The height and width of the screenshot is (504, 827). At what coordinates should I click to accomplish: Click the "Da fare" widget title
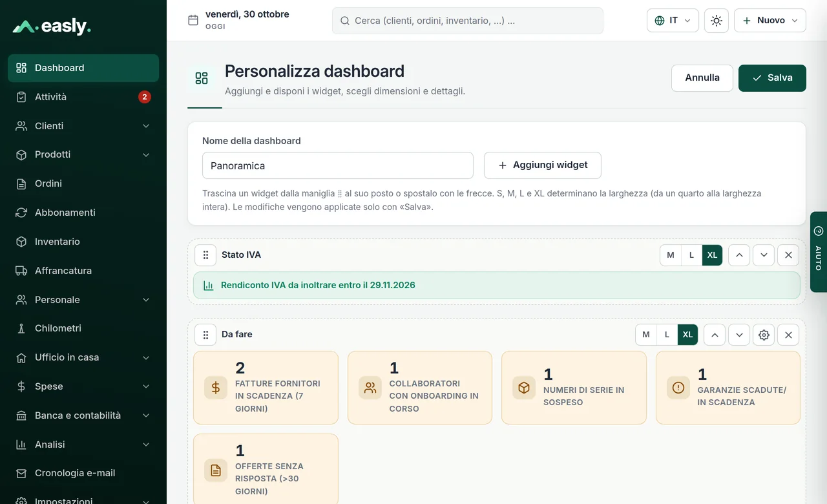click(x=237, y=335)
